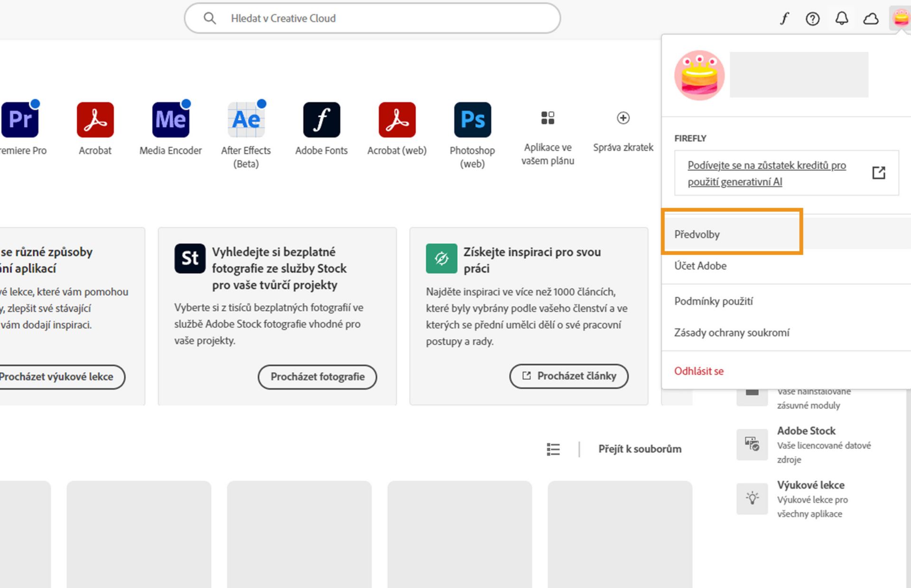Switch files to list view icon
This screenshot has width=911, height=588.
click(x=553, y=449)
